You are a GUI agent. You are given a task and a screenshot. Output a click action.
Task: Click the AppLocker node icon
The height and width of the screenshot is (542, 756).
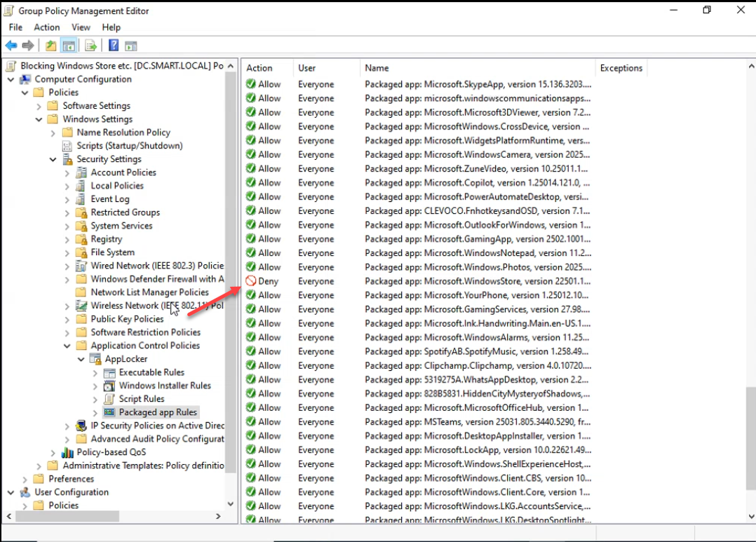(95, 359)
